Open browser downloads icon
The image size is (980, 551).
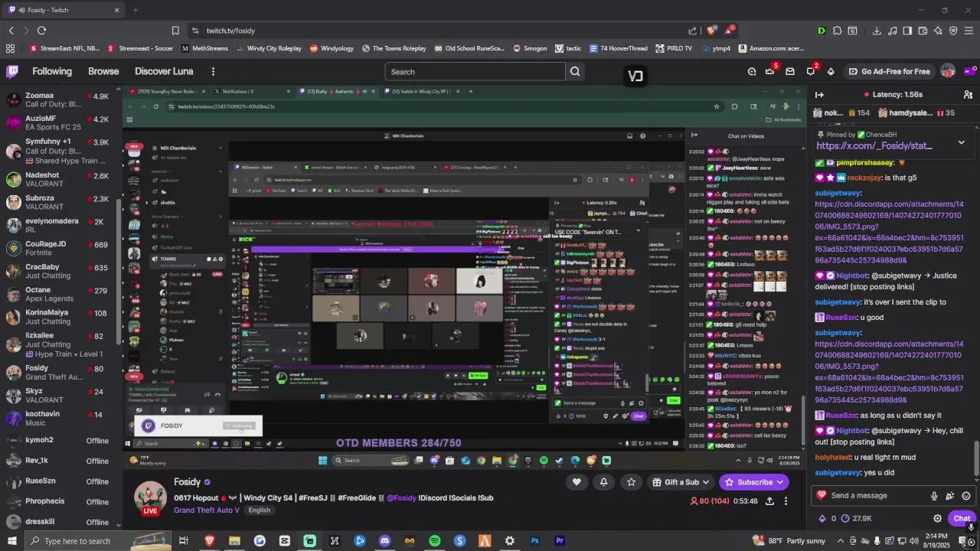[x=877, y=31]
